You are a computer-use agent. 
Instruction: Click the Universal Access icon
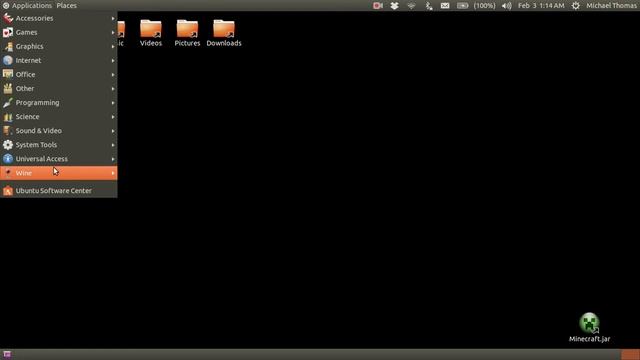[8, 159]
